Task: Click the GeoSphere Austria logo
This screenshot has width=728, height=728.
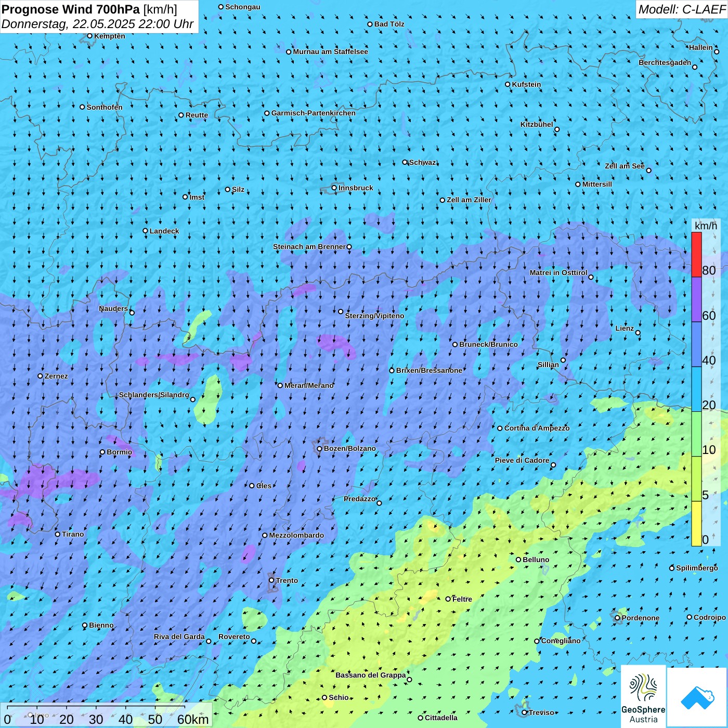Action: pyautogui.click(x=643, y=696)
